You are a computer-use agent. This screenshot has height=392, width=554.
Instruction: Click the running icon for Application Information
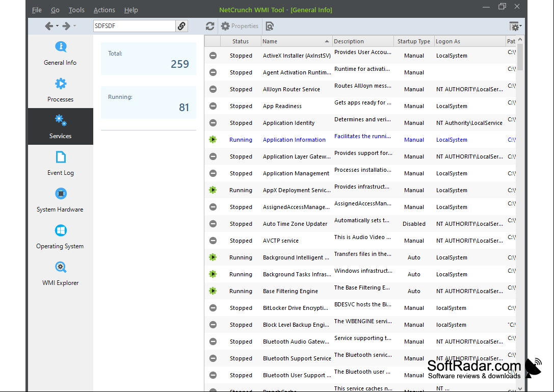tap(213, 140)
